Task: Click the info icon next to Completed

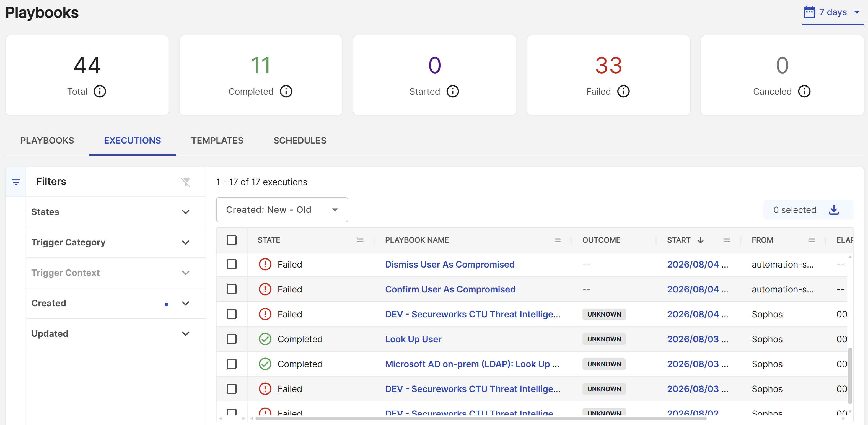Action: tap(286, 91)
